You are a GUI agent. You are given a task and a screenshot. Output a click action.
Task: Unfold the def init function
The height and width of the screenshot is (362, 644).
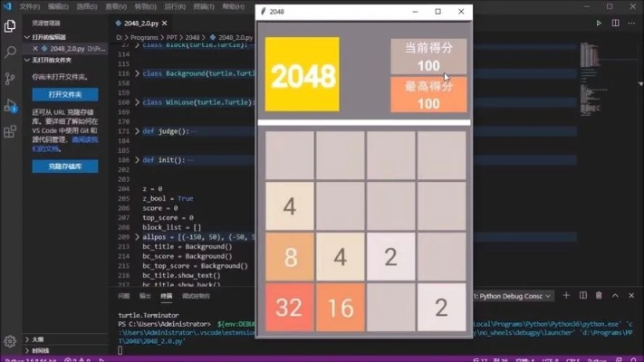click(x=137, y=160)
